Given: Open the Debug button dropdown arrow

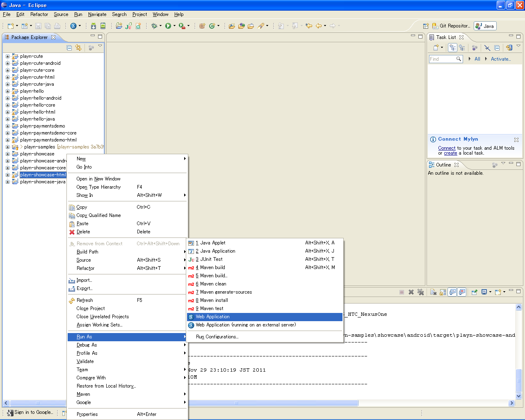Looking at the screenshot, I should pos(160,26).
